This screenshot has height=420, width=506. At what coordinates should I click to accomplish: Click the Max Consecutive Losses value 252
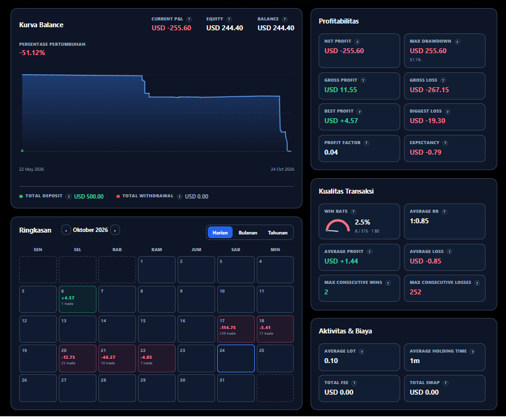[415, 292]
